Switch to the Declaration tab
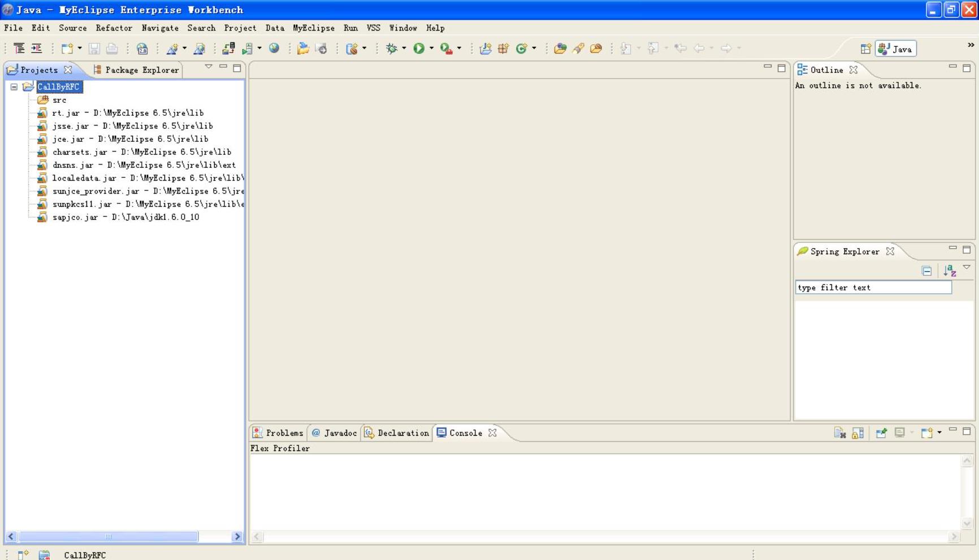The width and height of the screenshot is (979, 560). (397, 433)
